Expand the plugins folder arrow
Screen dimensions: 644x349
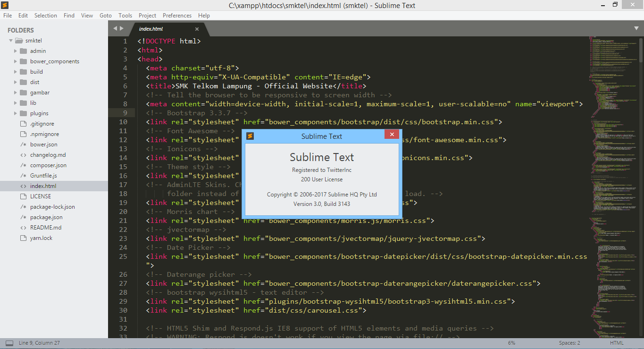[15, 113]
